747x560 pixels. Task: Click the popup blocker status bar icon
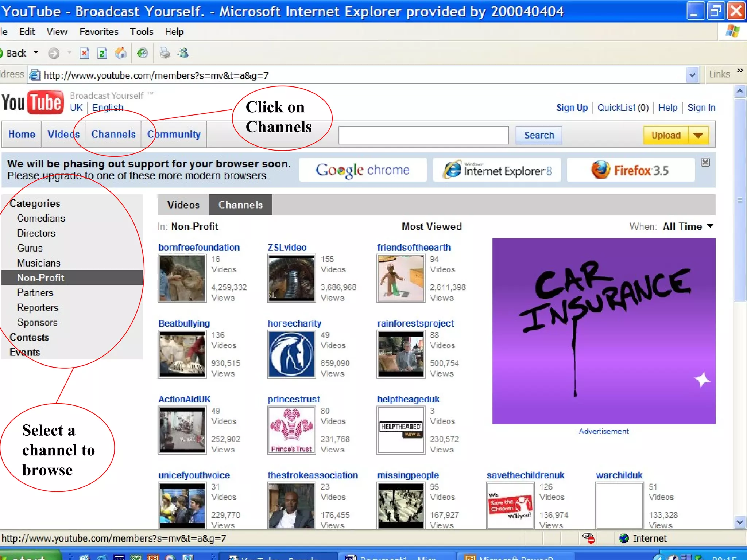coord(588,538)
